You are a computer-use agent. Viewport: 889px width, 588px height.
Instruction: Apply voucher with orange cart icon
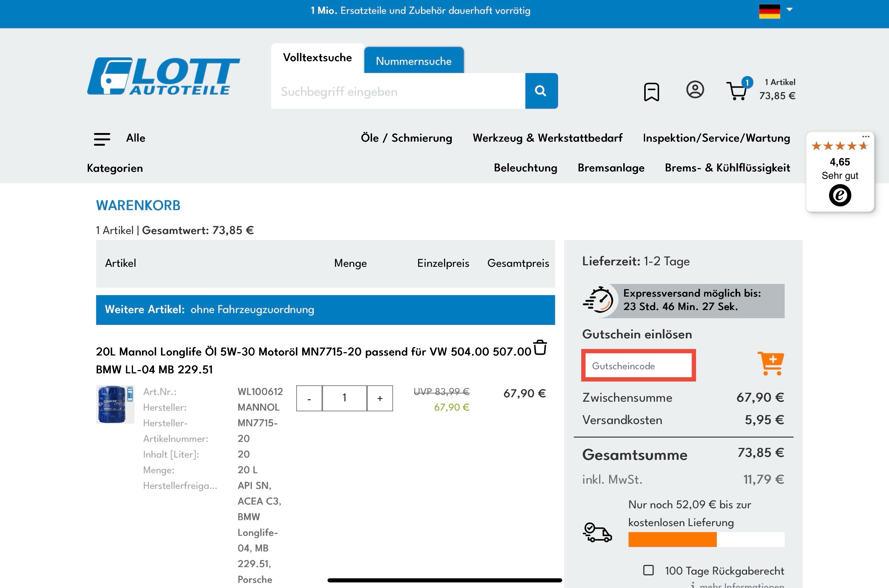[771, 363]
